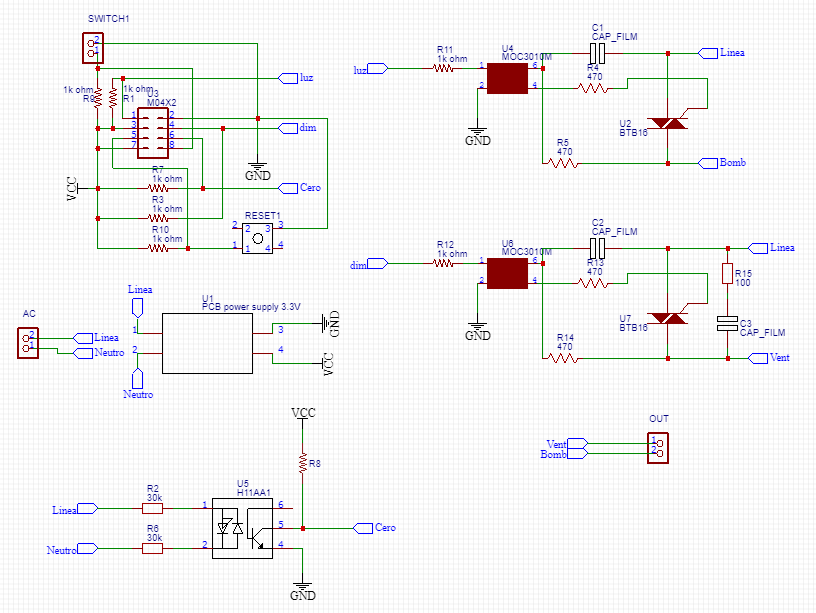Select resistor R8 below VCC

coord(303,463)
